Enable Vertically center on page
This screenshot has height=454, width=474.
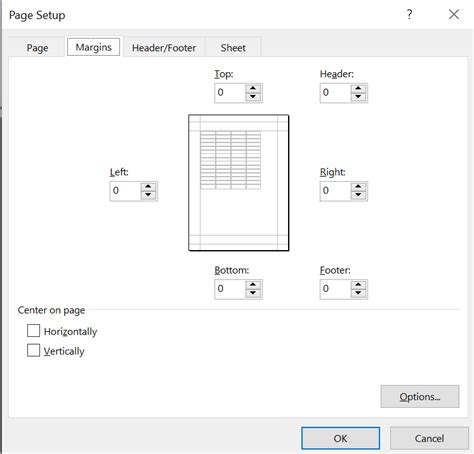click(33, 351)
